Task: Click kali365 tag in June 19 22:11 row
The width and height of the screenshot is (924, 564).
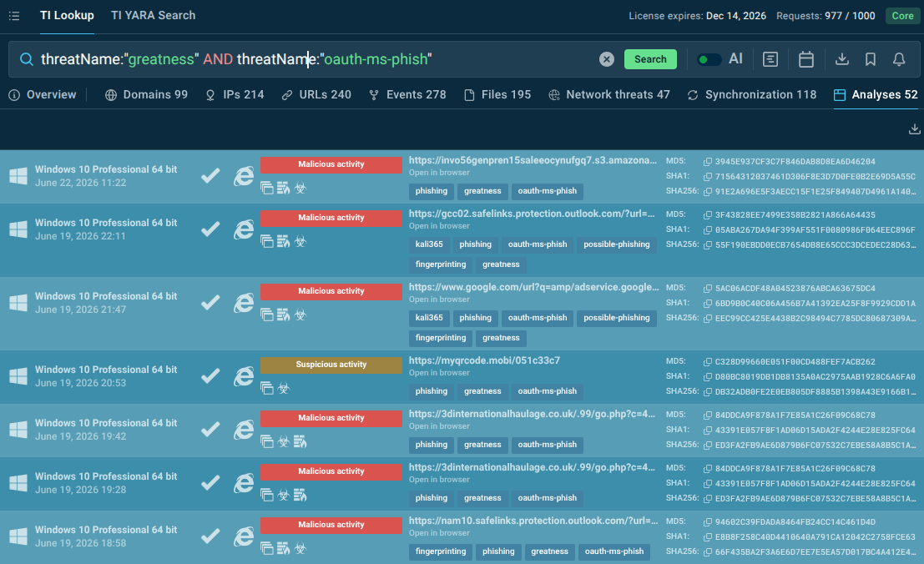Action: click(x=429, y=244)
